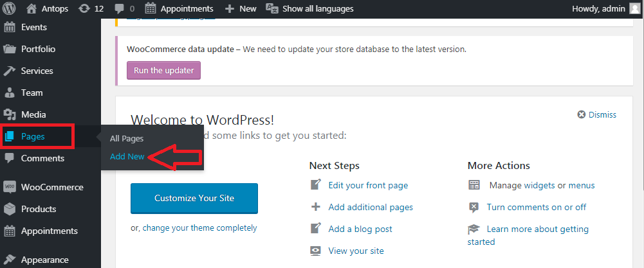This screenshot has width=644, height=268.
Task: Select All Pages in the flyout submenu
Action: 127,139
